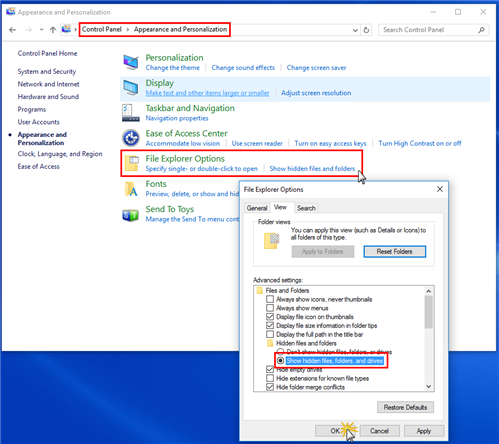
Task: Enable Display the full path in title bar
Action: point(270,334)
